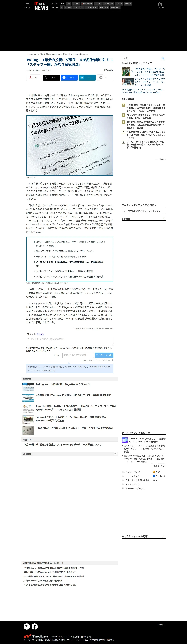The width and height of the screenshot is (187, 644).
Task: Open the 利用規約 link beside コメント
Action: [40, 334]
